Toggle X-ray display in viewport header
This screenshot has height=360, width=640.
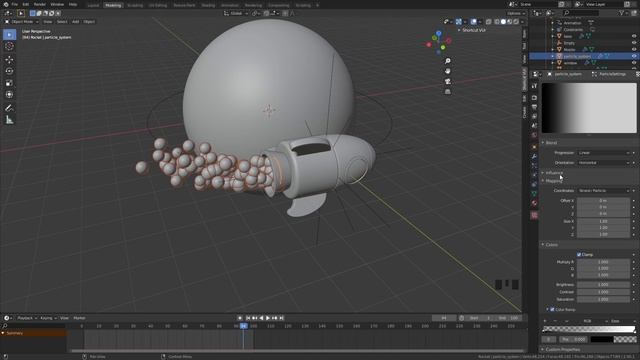[x=489, y=22]
